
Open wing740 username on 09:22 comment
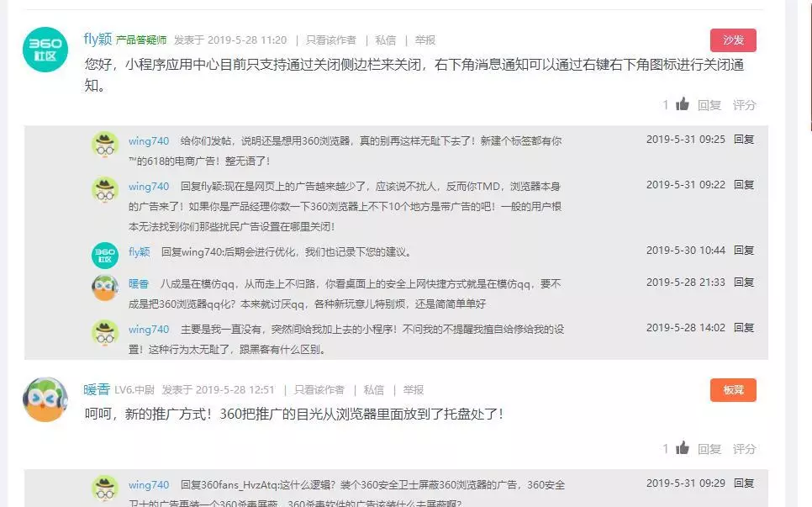(x=149, y=187)
